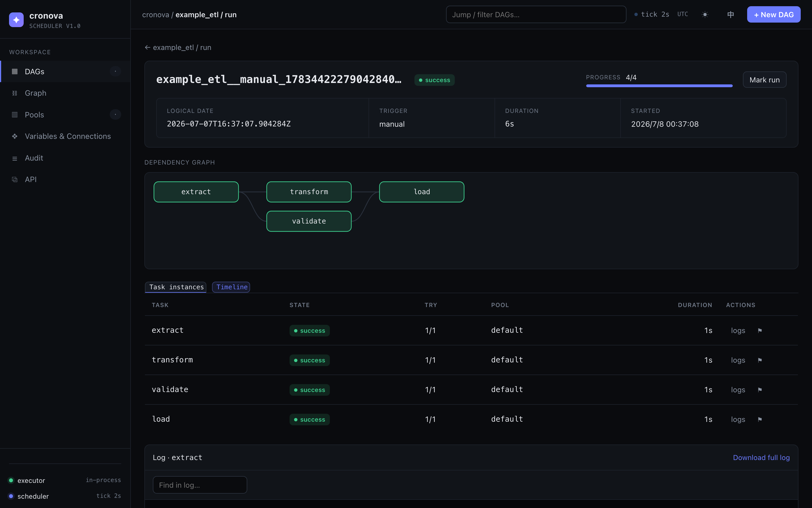Open the Audit sidebar item
Screen dimensions: 812x508
point(65,158)
